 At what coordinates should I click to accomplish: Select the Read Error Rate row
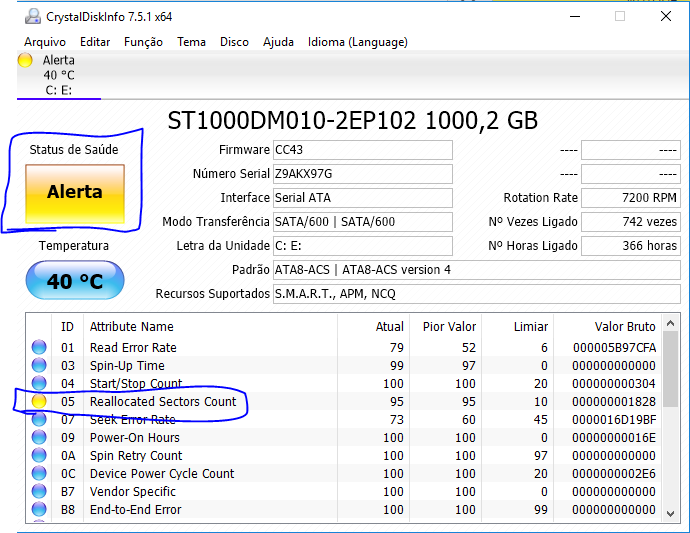tap(344, 348)
